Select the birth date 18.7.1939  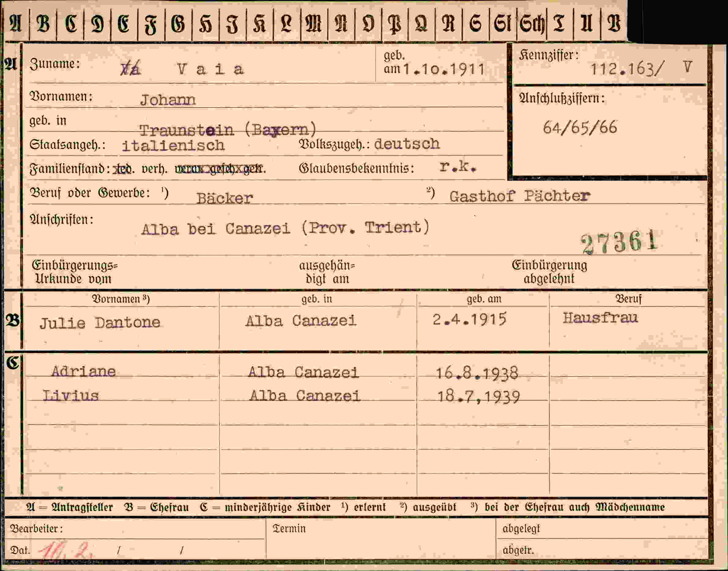pyautogui.click(x=478, y=397)
